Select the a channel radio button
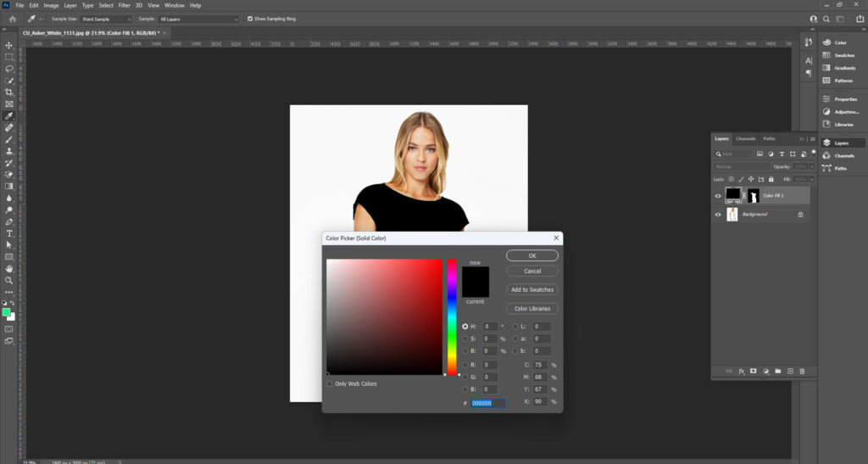The image size is (868, 464). 515,338
